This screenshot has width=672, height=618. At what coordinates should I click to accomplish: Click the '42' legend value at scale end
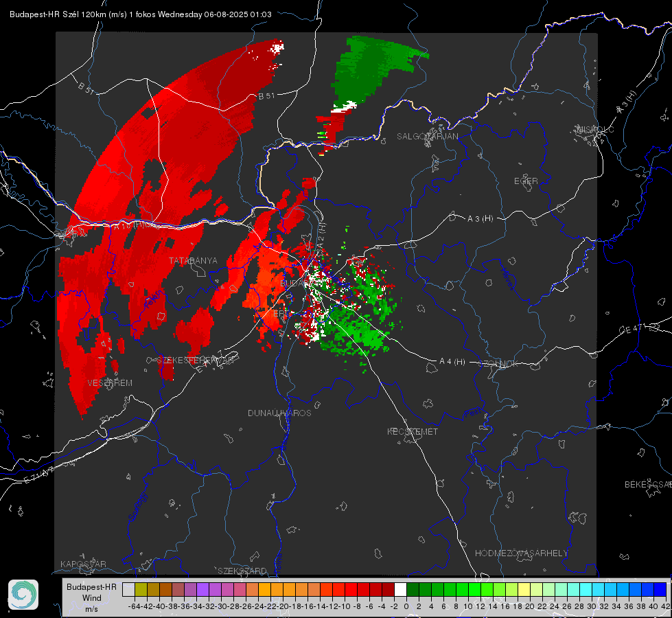click(x=666, y=606)
